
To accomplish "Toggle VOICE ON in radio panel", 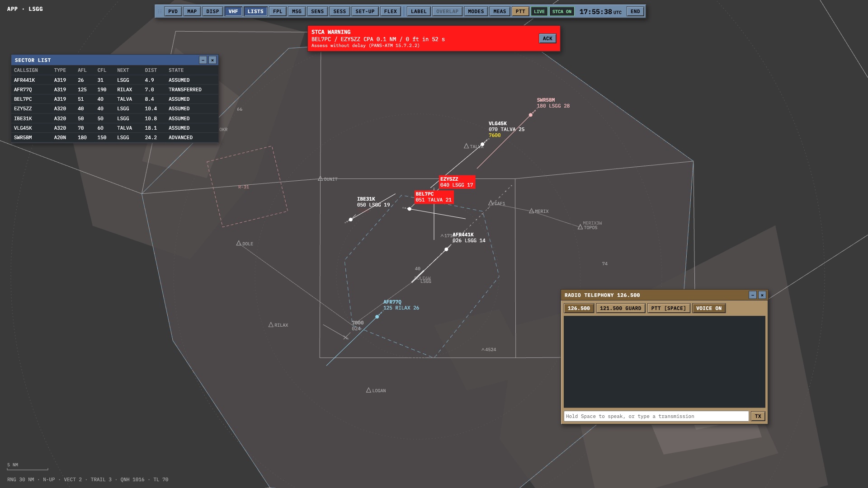I will point(709,308).
